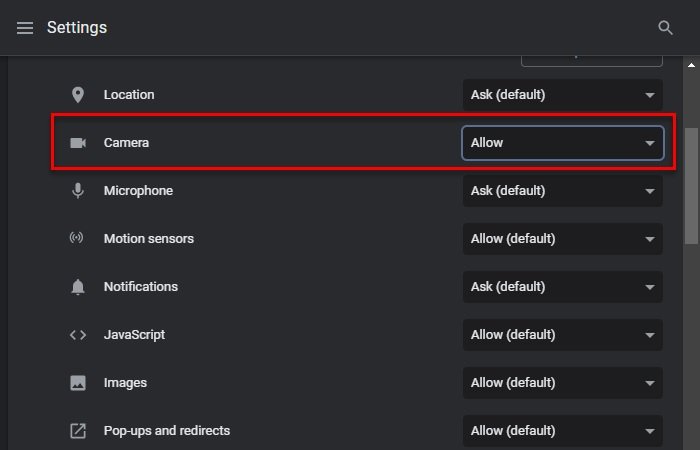The width and height of the screenshot is (700, 450).
Task: Open the Images permission dropdown
Action: [562, 383]
